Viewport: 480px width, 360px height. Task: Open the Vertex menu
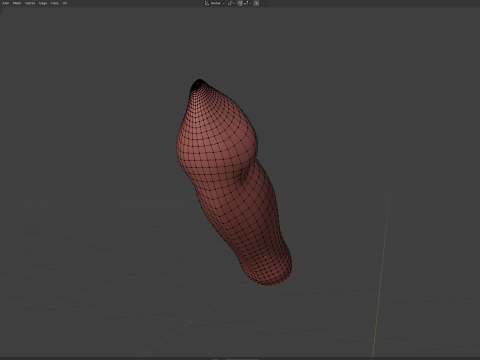tap(30, 3)
